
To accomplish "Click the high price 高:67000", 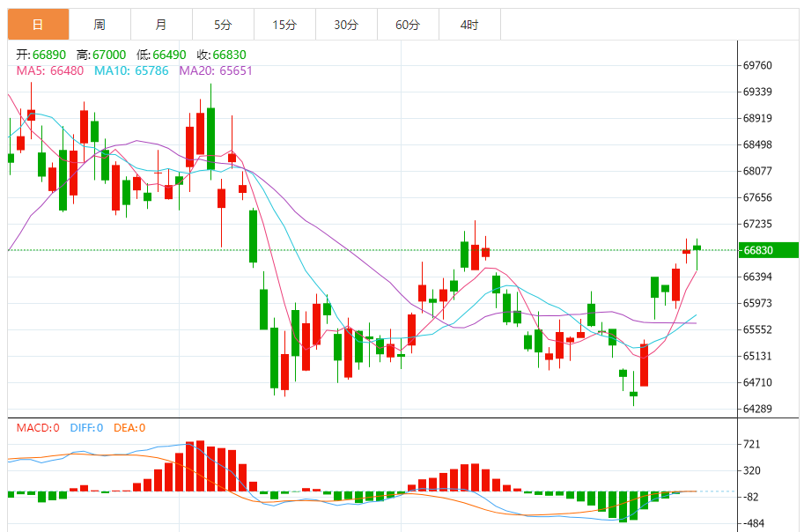I will (x=101, y=55).
